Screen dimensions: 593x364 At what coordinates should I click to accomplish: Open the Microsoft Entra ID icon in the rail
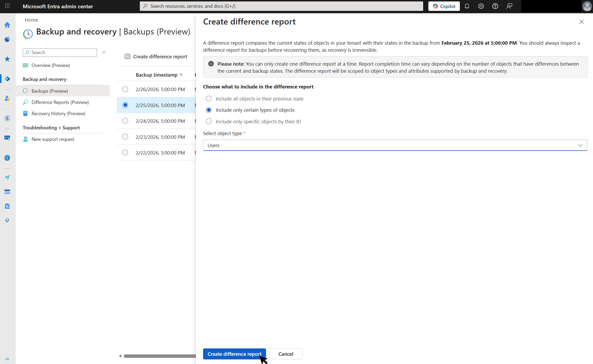(x=7, y=78)
